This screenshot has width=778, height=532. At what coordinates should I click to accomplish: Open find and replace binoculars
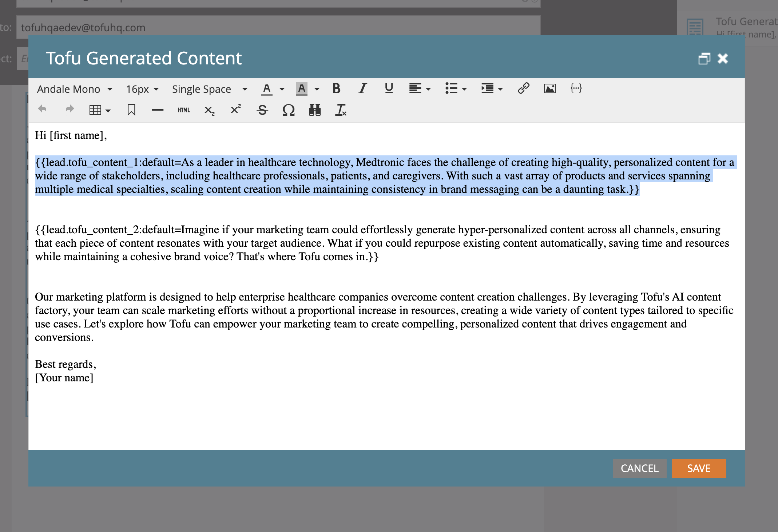[315, 110]
